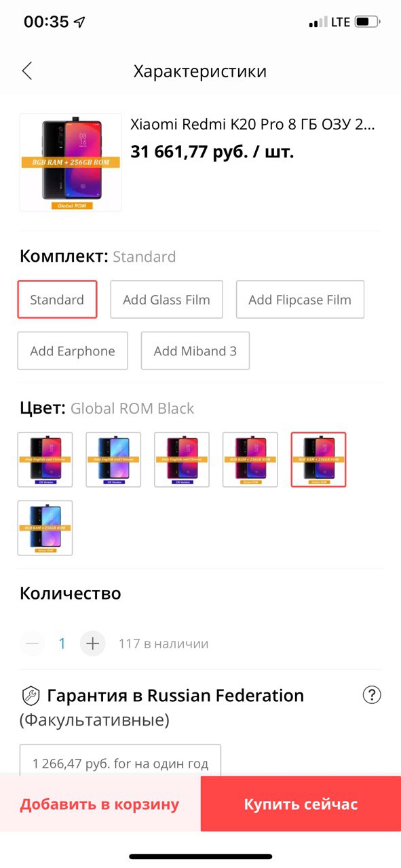Select the 1 266,47 руб. one-year warranty
401x868 pixels.
(x=120, y=764)
